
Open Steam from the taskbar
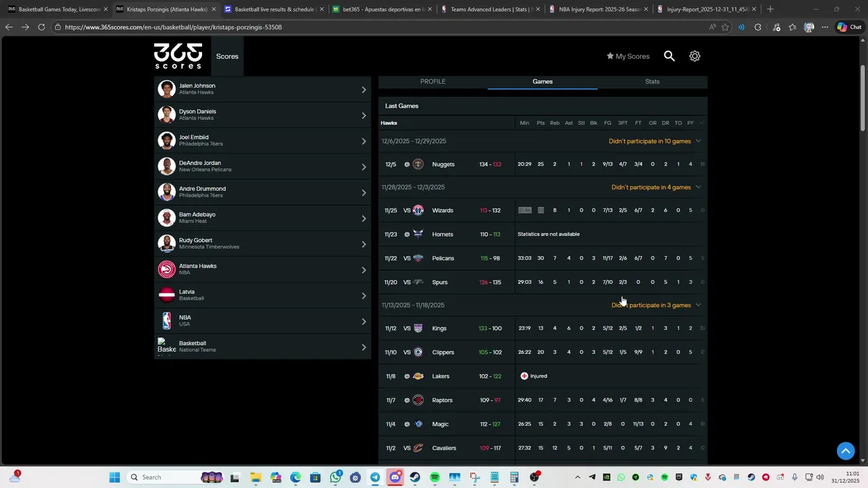415,477
